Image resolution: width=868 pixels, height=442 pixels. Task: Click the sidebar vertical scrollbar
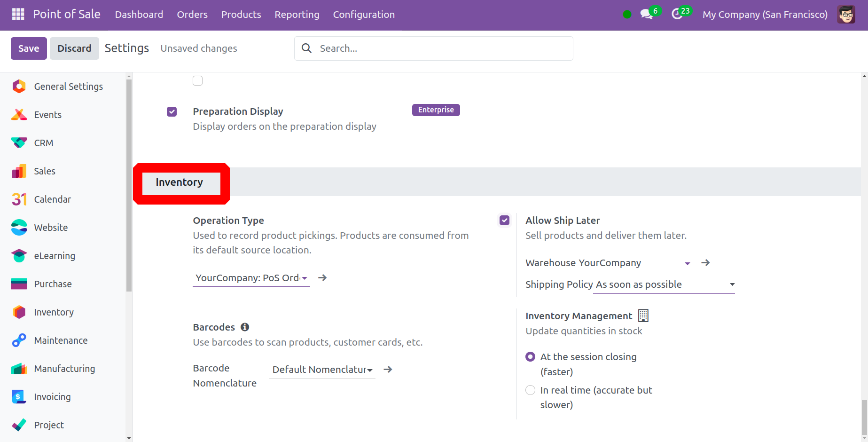tap(129, 188)
